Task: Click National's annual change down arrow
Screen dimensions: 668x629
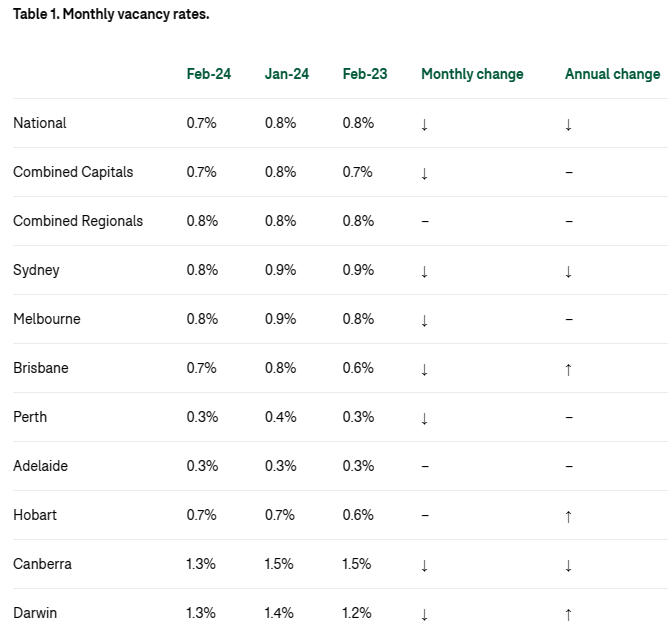Action: (568, 124)
